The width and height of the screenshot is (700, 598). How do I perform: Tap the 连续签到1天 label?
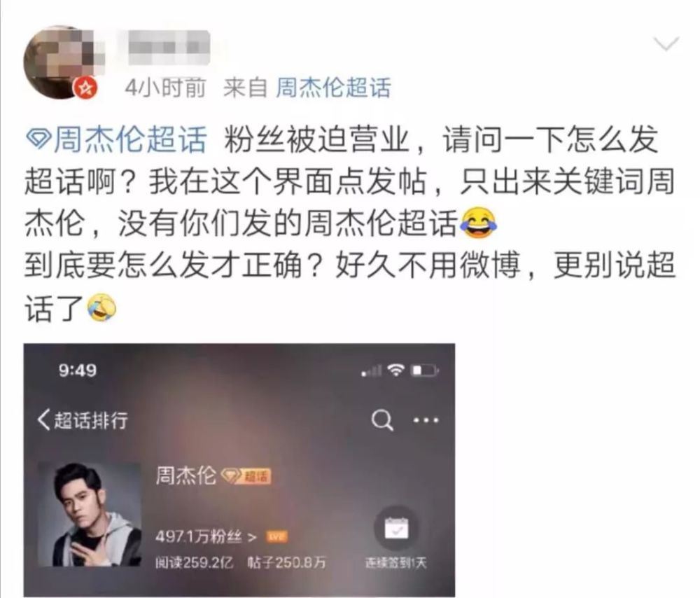(396, 563)
